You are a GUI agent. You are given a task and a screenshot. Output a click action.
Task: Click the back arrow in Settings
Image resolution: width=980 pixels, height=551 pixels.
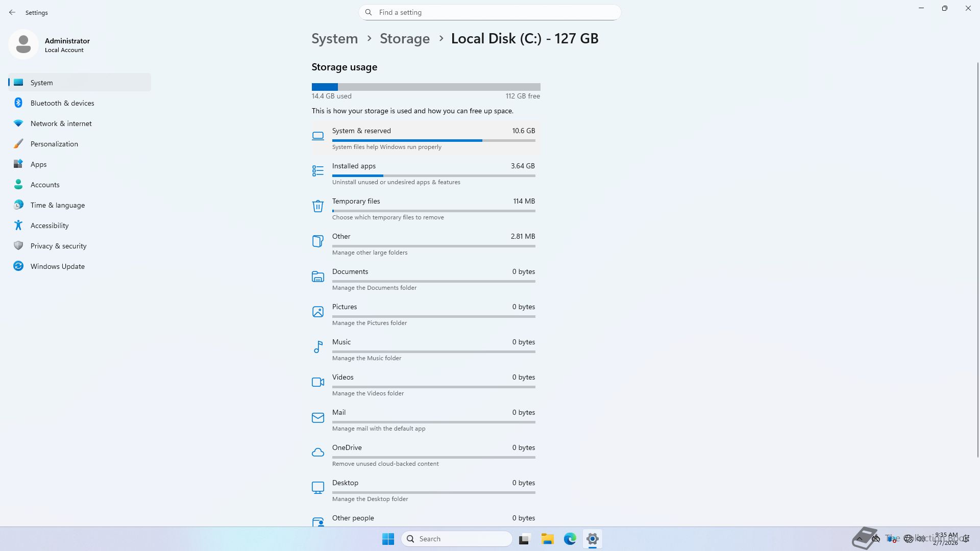click(12, 12)
